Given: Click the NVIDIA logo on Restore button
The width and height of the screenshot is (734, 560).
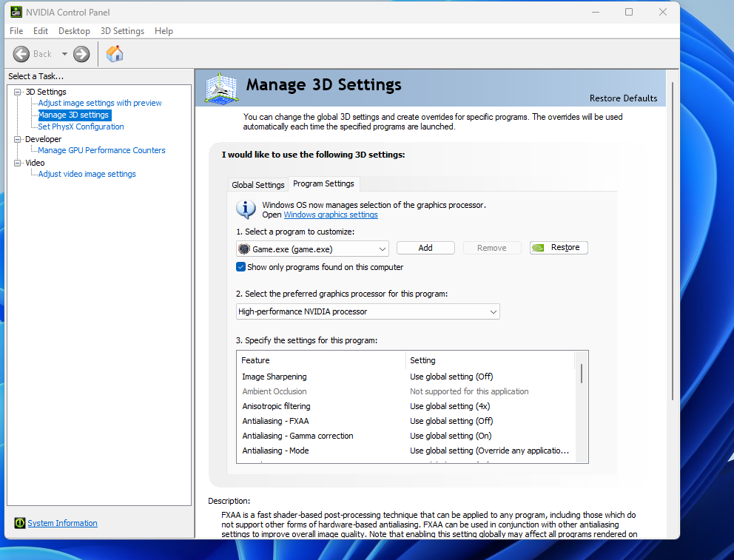Looking at the screenshot, I should [539, 248].
